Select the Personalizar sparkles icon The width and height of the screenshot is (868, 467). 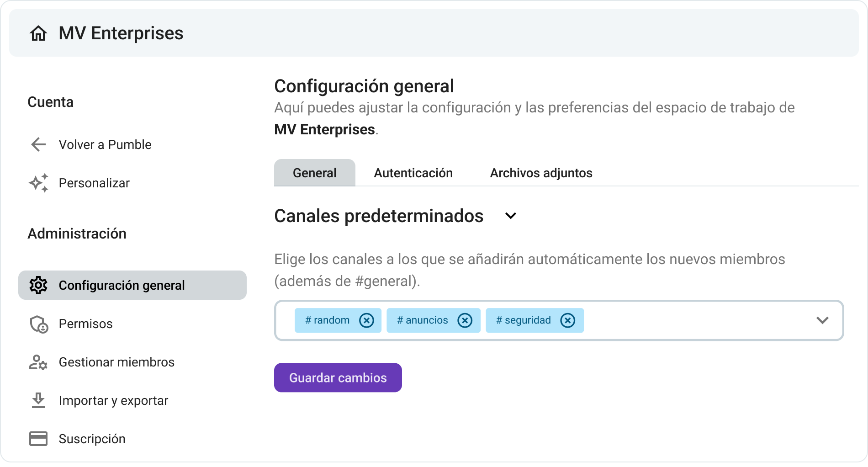38,183
